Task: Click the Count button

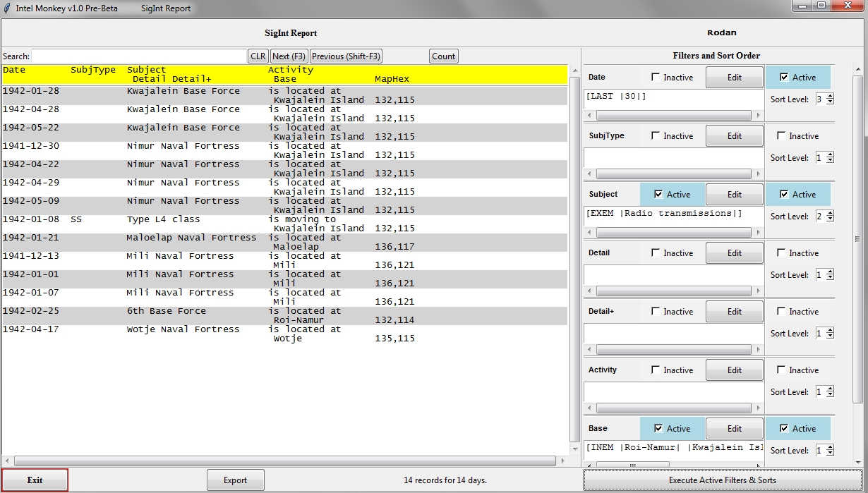Action: click(444, 56)
